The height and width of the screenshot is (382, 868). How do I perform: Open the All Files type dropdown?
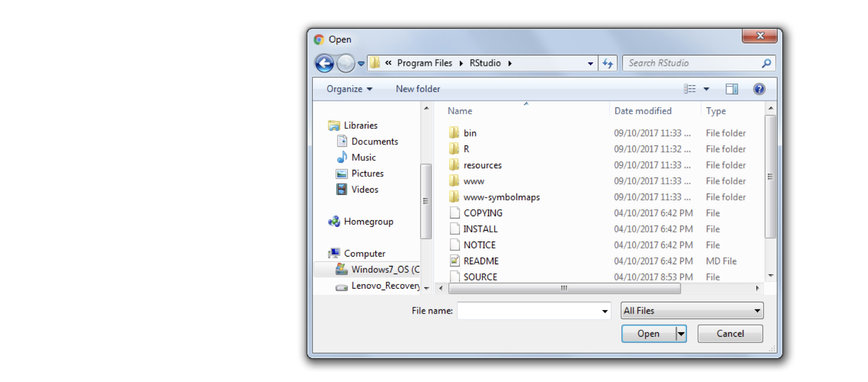(692, 311)
